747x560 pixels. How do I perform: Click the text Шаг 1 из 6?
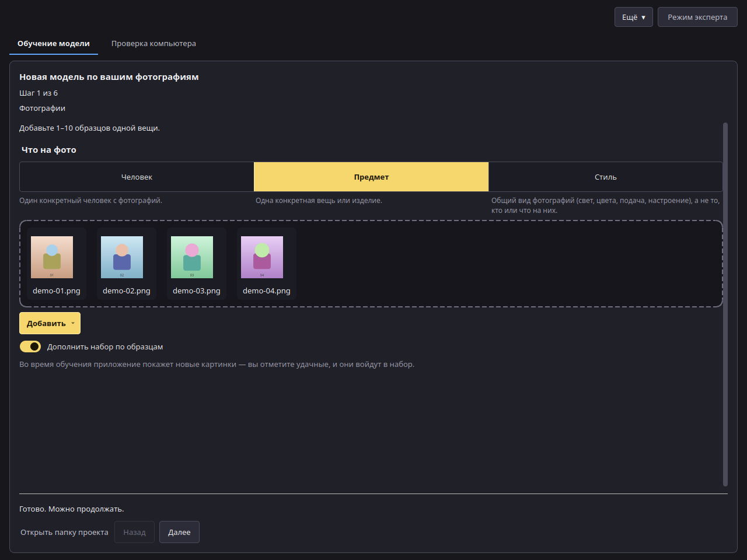(39, 93)
